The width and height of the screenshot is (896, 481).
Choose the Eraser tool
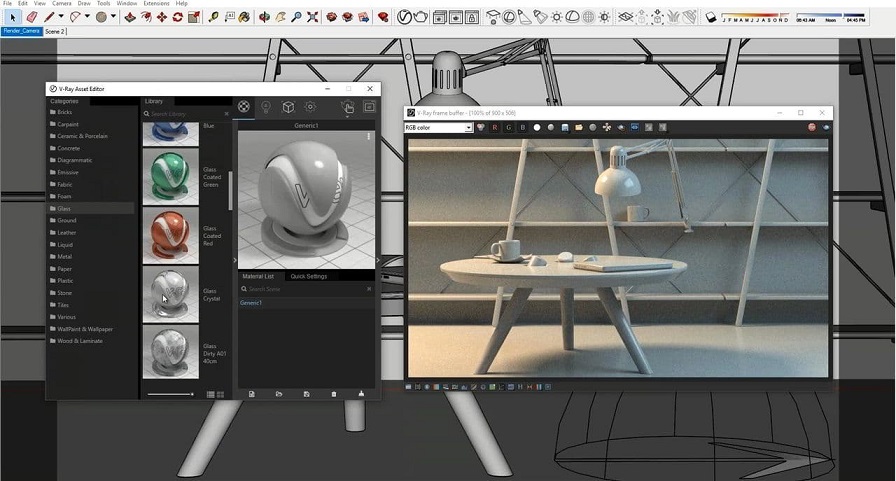32,17
